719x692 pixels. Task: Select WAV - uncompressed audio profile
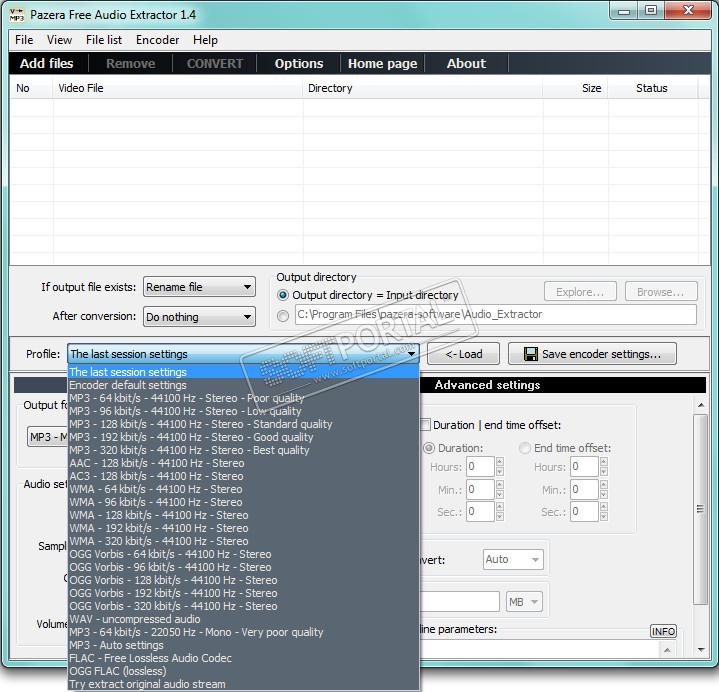pyautogui.click(x=243, y=619)
